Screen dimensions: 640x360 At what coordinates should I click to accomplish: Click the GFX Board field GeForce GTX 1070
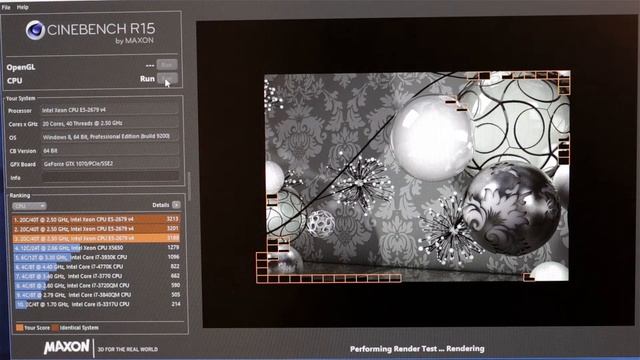click(x=110, y=164)
